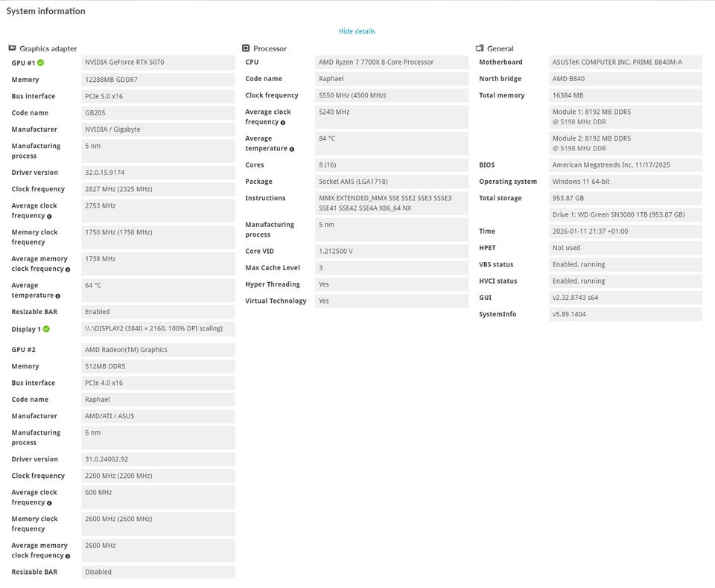Select ASUSTeK COMPUTER INC. PRIME B840M-A value
The width and height of the screenshot is (715, 588).
pyautogui.click(x=626, y=62)
